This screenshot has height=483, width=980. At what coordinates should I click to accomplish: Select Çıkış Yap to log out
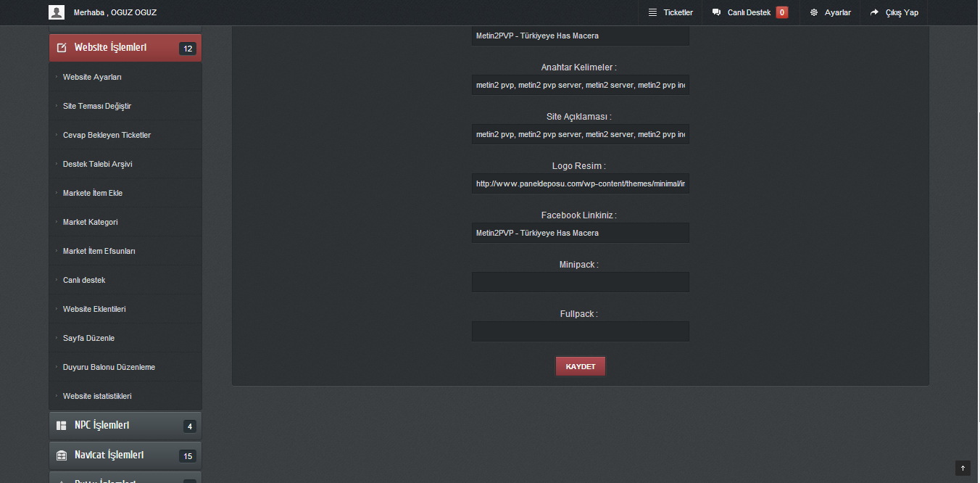tap(894, 12)
